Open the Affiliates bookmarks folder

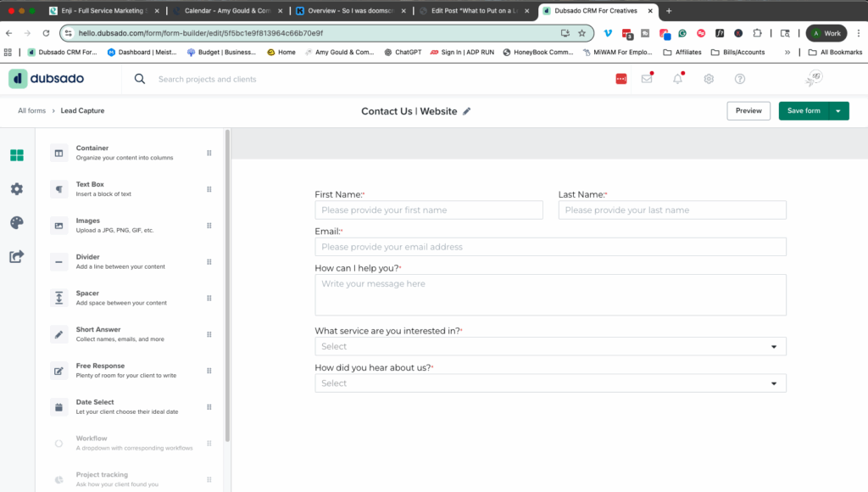point(682,52)
